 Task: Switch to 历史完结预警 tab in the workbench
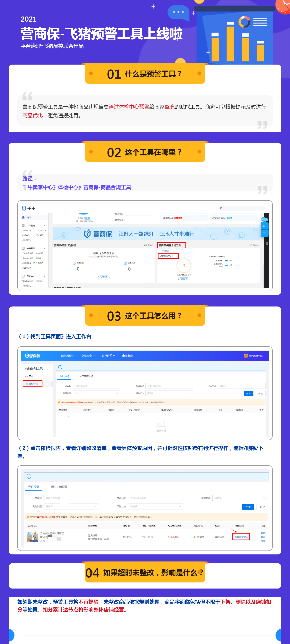86,376
